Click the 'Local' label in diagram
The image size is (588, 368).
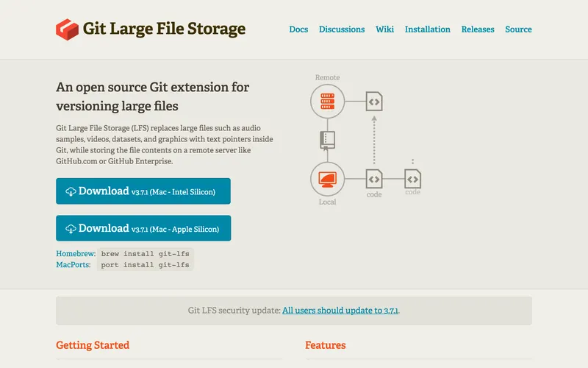coord(327,202)
